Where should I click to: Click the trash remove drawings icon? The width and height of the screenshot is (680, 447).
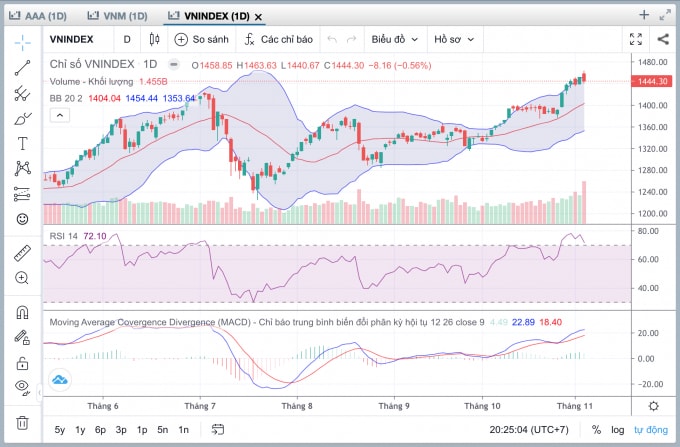tap(23, 422)
